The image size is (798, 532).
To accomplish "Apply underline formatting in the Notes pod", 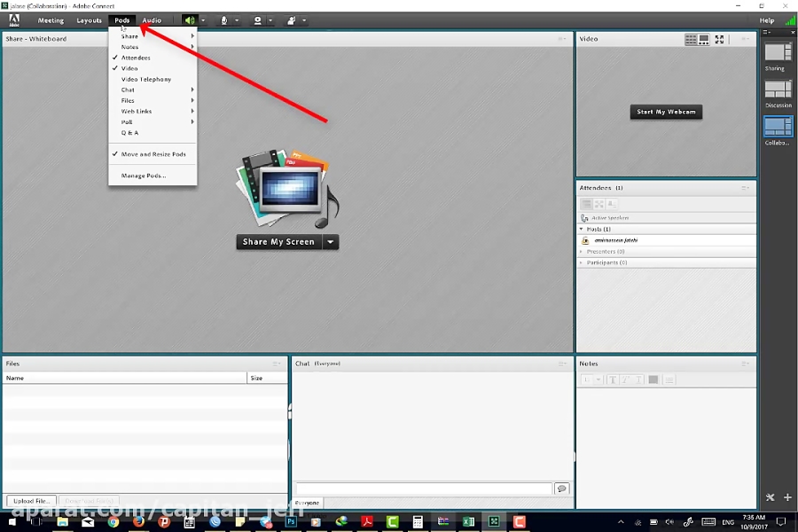I will pyautogui.click(x=638, y=379).
